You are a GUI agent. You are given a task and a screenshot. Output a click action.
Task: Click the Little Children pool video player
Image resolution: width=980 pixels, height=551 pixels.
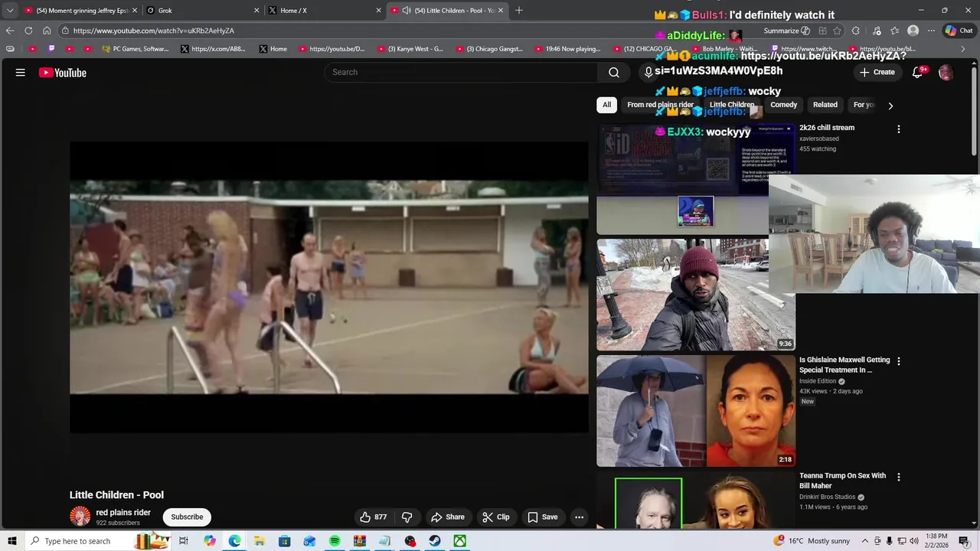click(329, 287)
